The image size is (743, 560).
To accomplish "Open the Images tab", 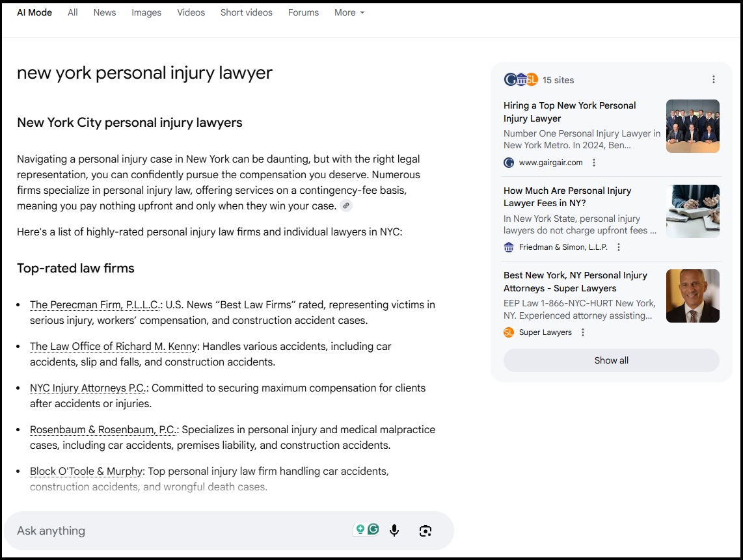I will click(x=146, y=13).
